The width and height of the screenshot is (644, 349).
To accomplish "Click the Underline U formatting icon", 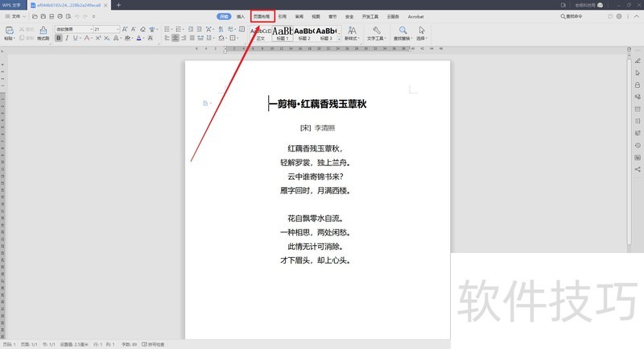I will [x=76, y=38].
